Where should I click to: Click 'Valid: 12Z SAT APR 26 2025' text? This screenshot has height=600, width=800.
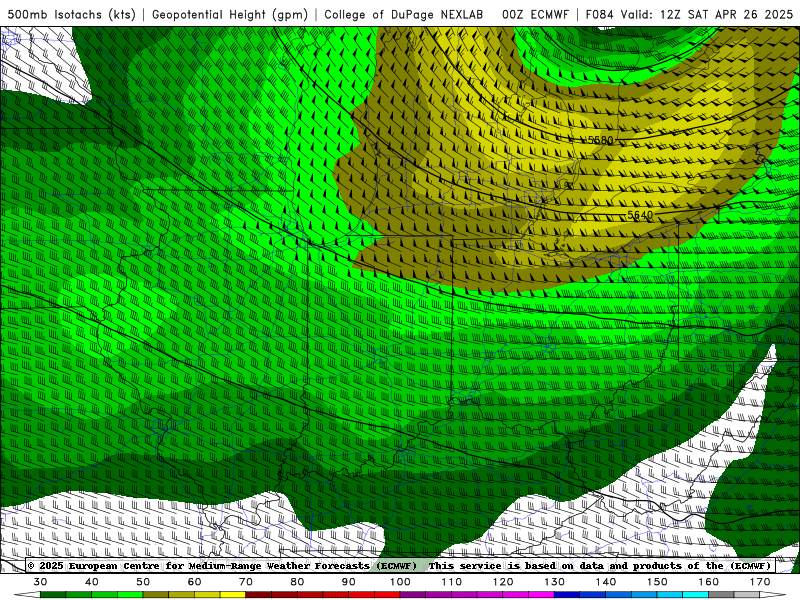[707, 14]
